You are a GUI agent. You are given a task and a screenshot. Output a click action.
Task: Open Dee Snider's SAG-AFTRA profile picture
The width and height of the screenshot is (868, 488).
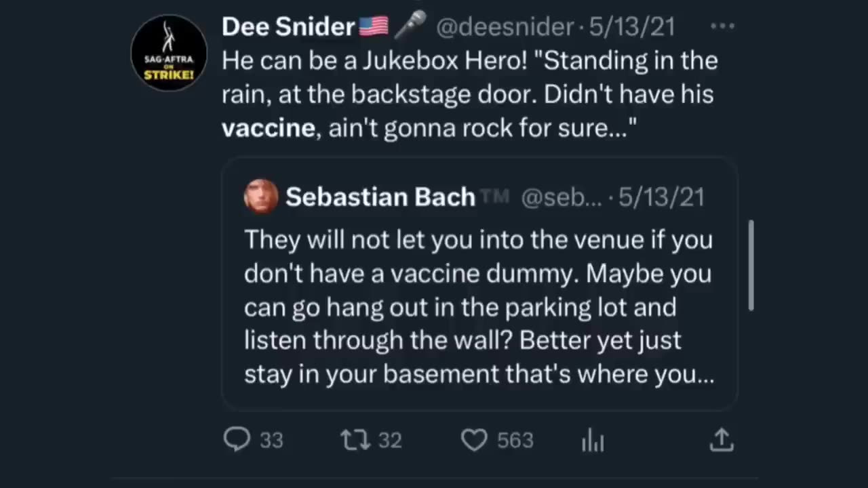[168, 52]
